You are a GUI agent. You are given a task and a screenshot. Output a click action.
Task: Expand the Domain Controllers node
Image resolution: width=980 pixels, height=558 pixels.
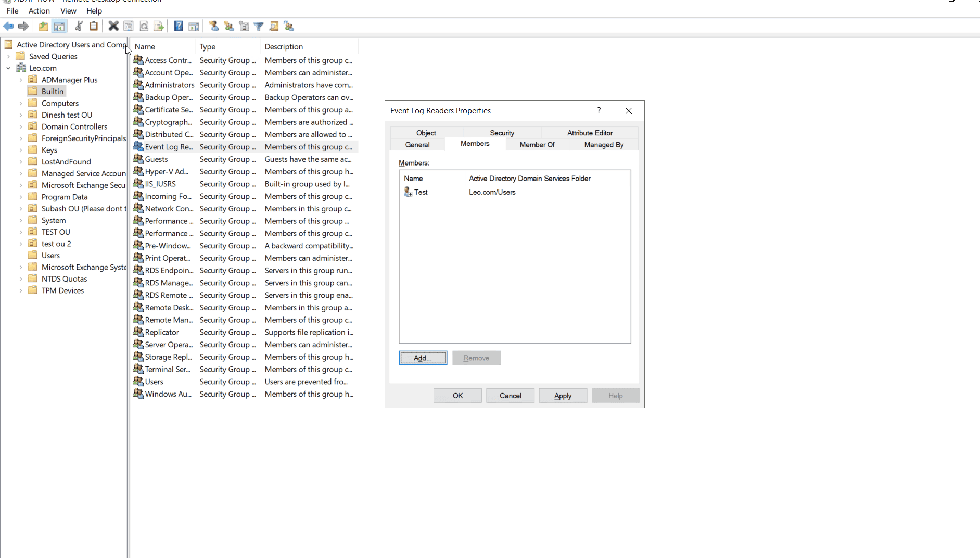pos(21,126)
